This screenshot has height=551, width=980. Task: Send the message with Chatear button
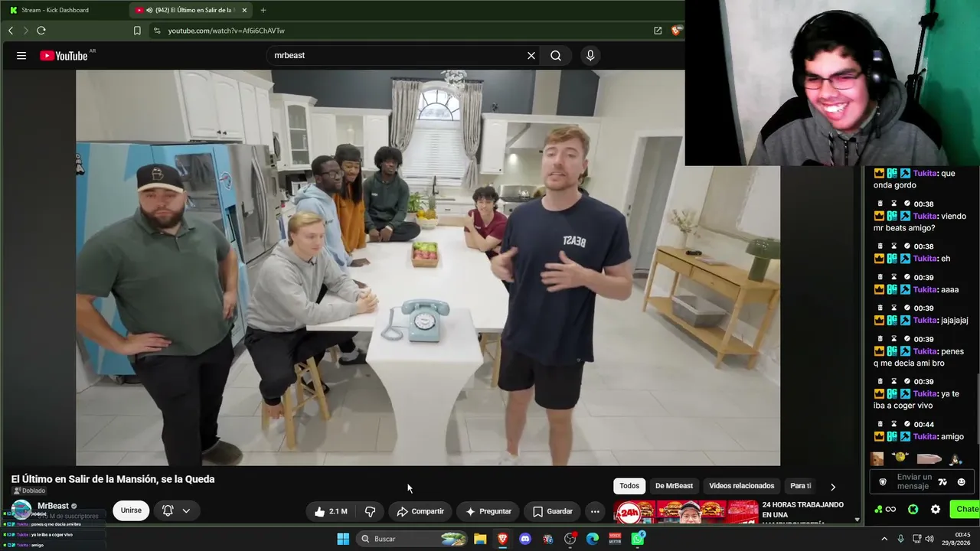965,509
